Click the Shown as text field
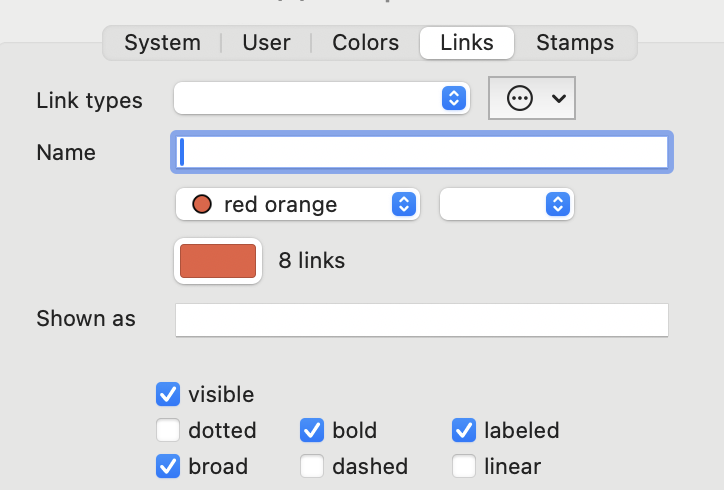The height and width of the screenshot is (490, 724). coord(422,320)
